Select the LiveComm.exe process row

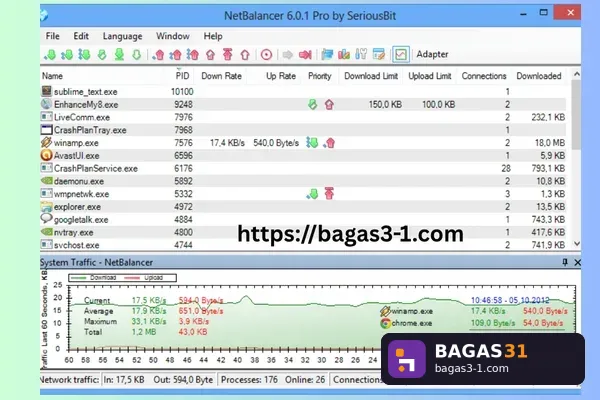(303, 117)
